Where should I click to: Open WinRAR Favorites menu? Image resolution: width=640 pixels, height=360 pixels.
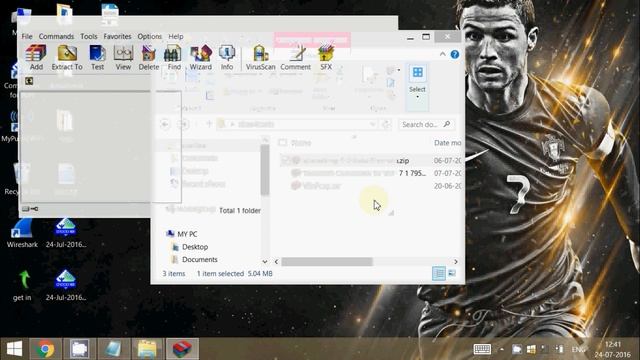117,36
